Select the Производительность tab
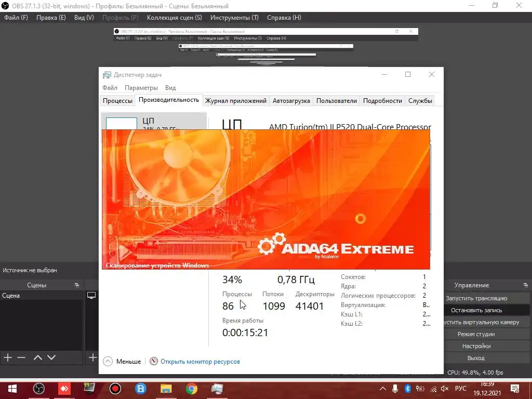The width and height of the screenshot is (532, 399). (169, 100)
